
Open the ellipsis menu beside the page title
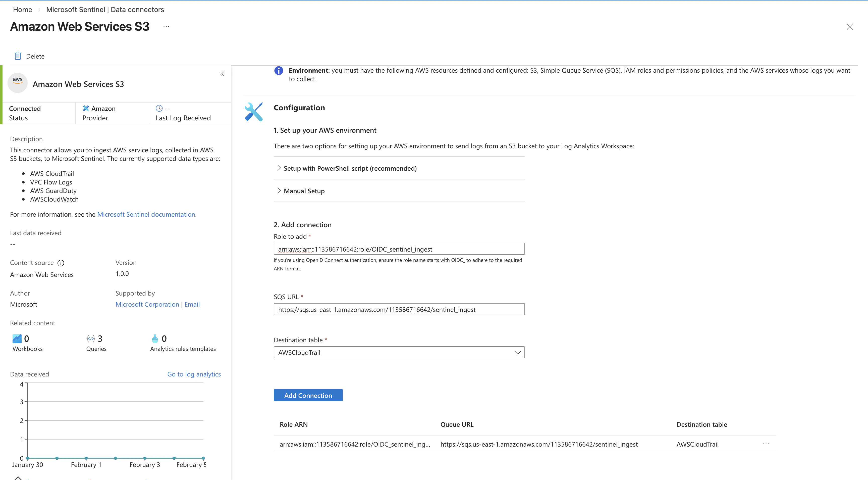[166, 27]
